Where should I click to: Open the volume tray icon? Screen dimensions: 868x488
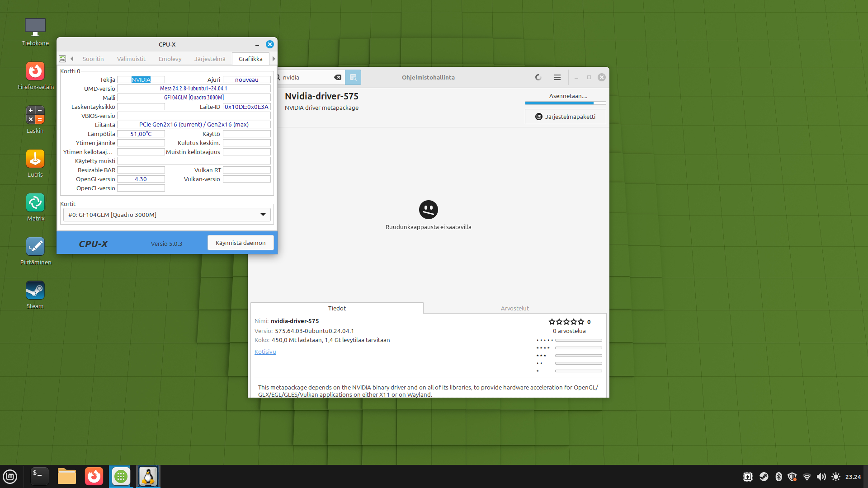pyautogui.click(x=821, y=477)
